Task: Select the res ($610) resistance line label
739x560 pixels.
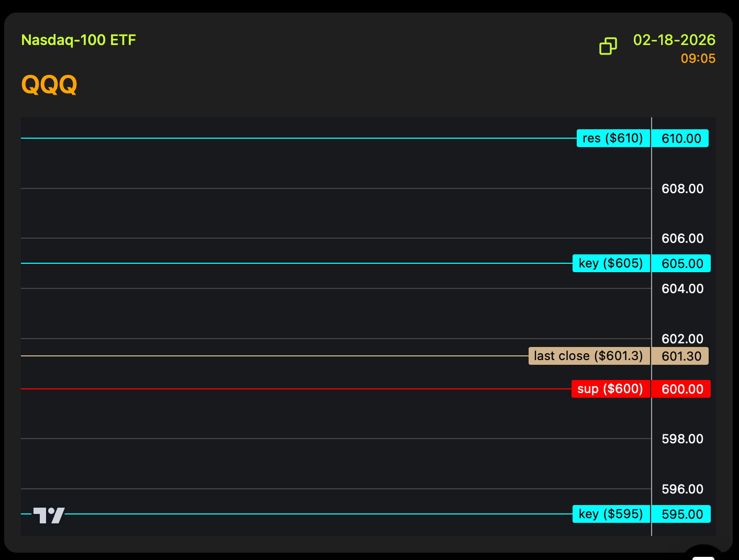Action: (x=613, y=138)
